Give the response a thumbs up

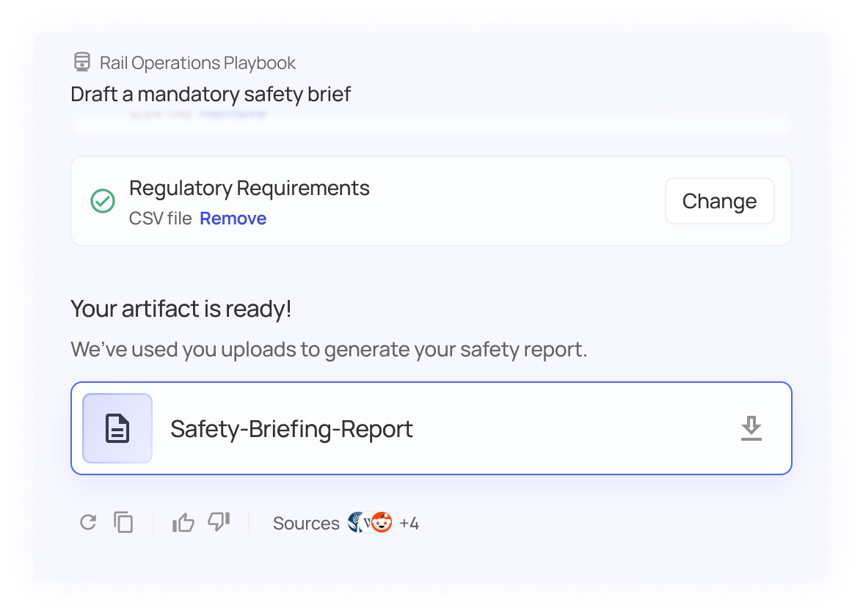(182, 522)
